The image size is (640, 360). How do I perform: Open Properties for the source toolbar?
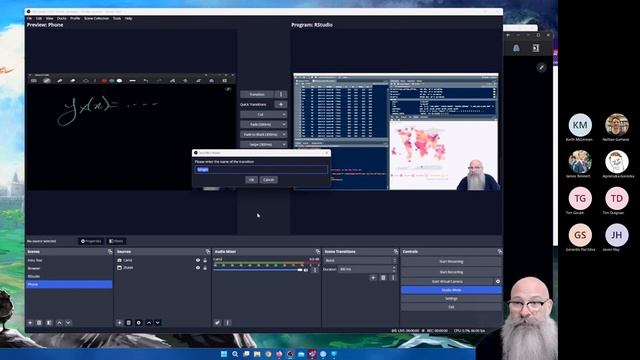91,241
